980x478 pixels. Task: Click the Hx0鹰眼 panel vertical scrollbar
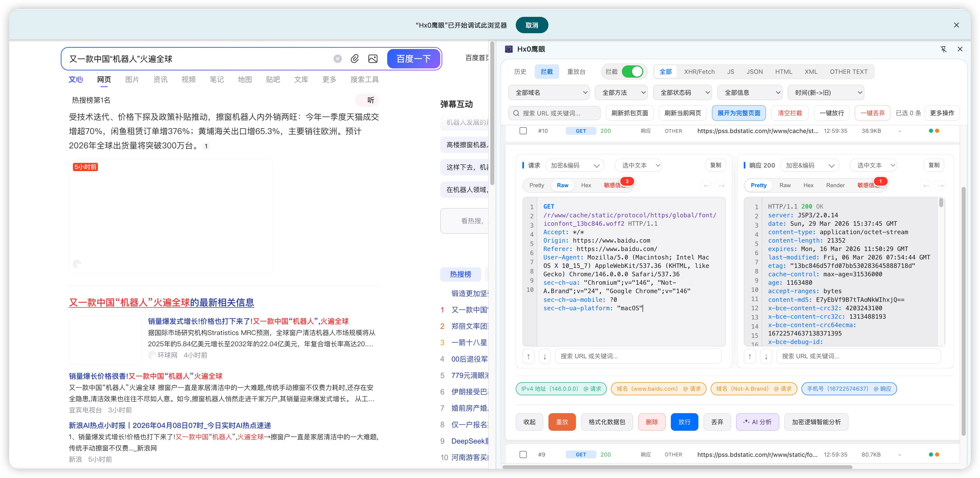(963, 312)
